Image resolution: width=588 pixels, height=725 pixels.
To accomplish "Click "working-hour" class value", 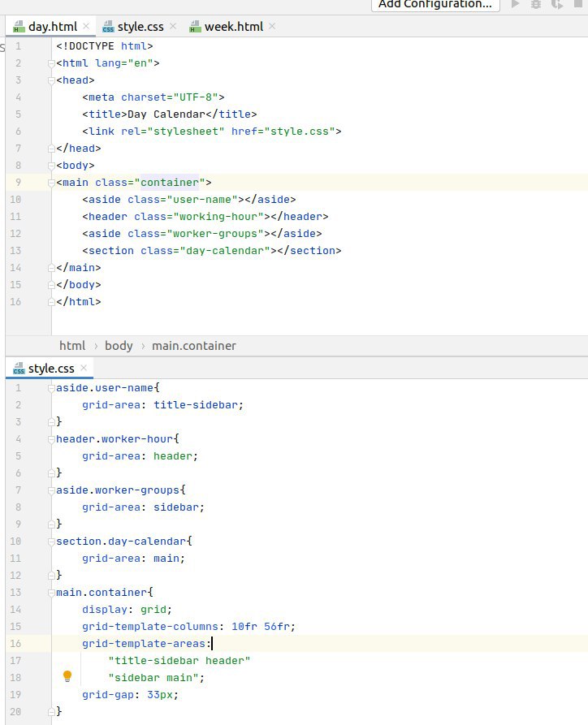I will pyautogui.click(x=221, y=217).
